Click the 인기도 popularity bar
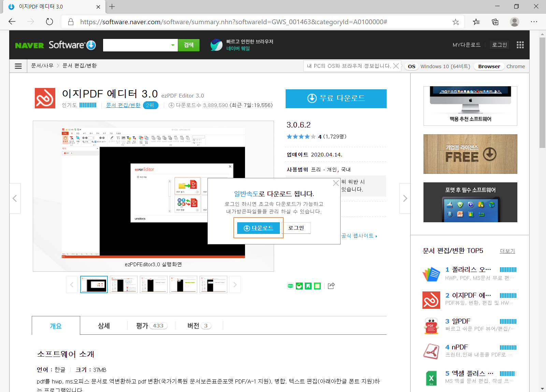This screenshot has height=392, width=546. click(x=88, y=105)
